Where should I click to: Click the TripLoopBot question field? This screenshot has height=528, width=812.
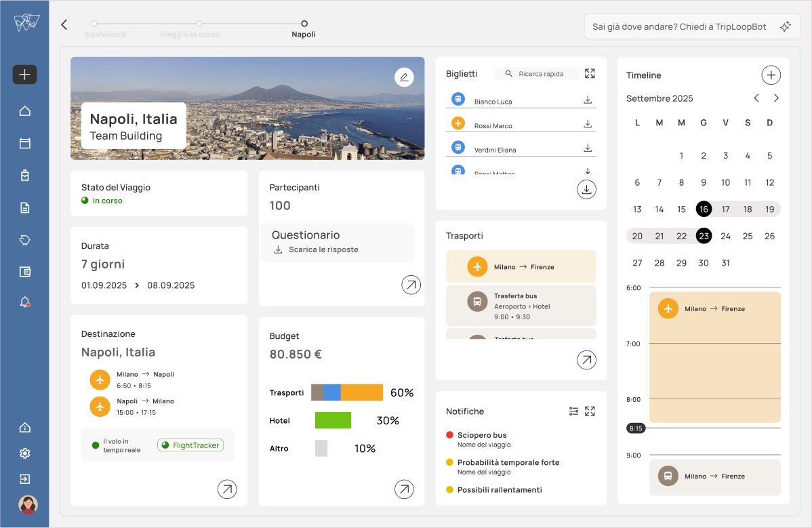[692, 26]
